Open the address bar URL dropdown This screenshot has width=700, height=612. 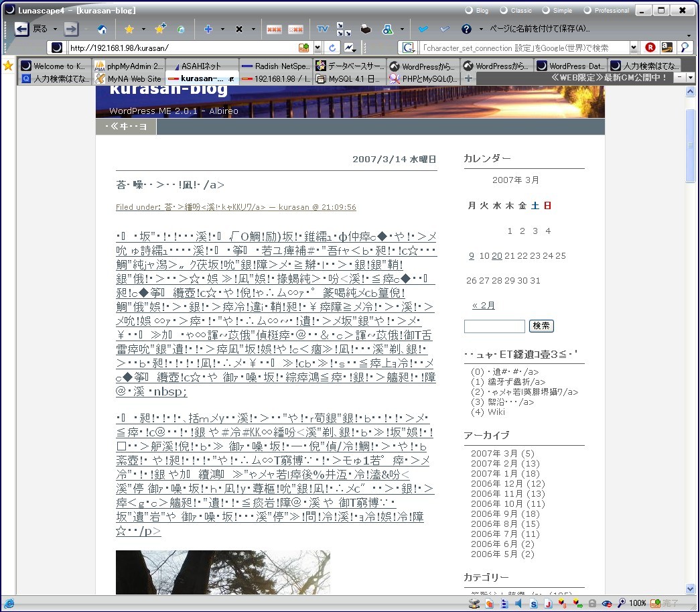click(318, 48)
